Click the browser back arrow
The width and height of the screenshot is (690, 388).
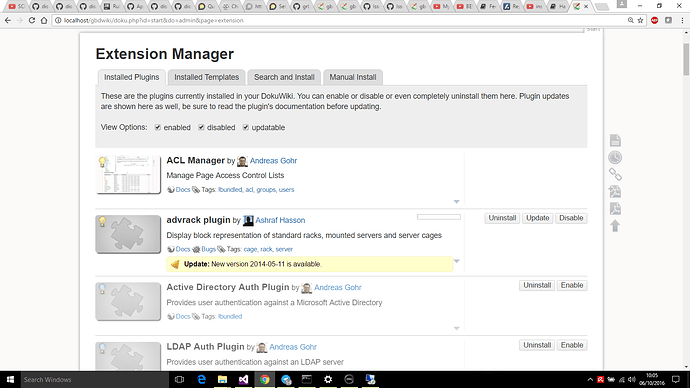click(x=8, y=20)
